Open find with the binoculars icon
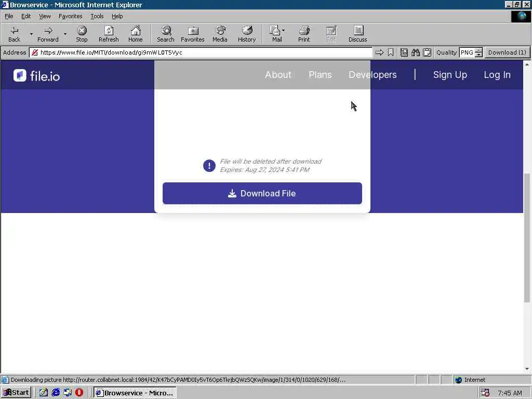The width and height of the screenshot is (532, 399). tap(416, 52)
